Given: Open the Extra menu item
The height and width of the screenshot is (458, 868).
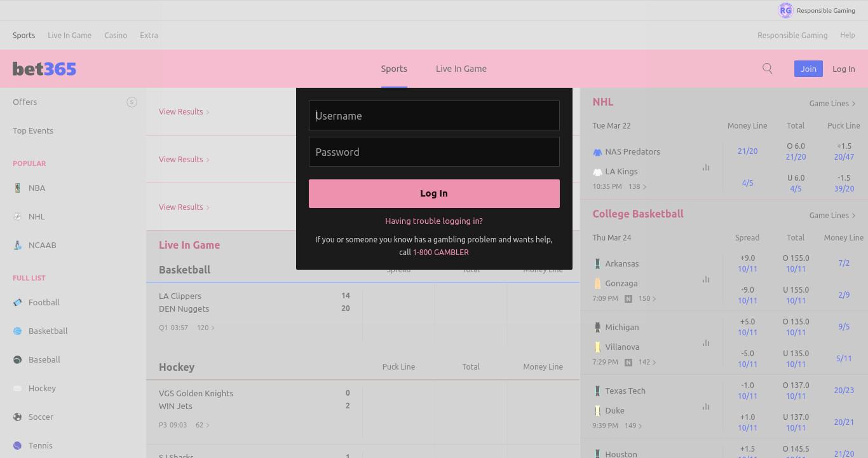Looking at the screenshot, I should click(x=149, y=35).
